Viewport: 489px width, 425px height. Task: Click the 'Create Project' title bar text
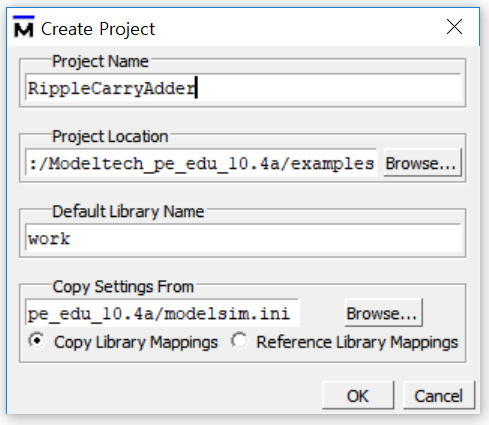click(98, 29)
